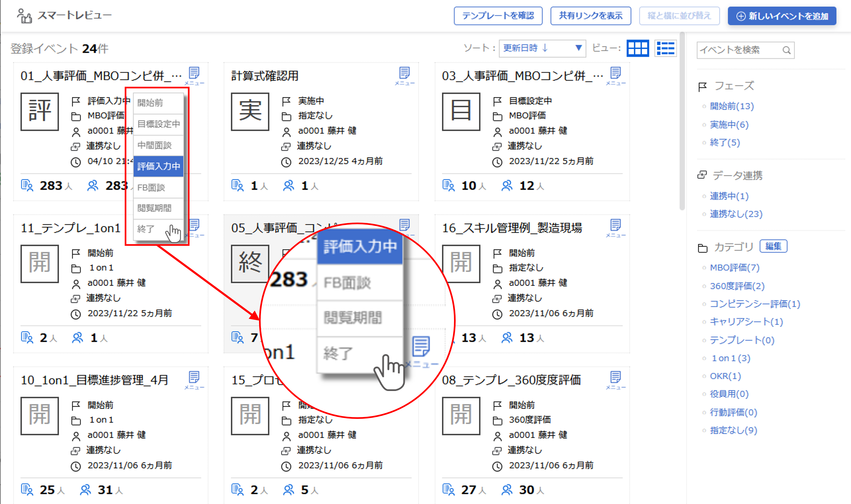This screenshot has height=504, width=851.
Task: Open menu icon on 計算式確認用 card
Action: click(405, 75)
